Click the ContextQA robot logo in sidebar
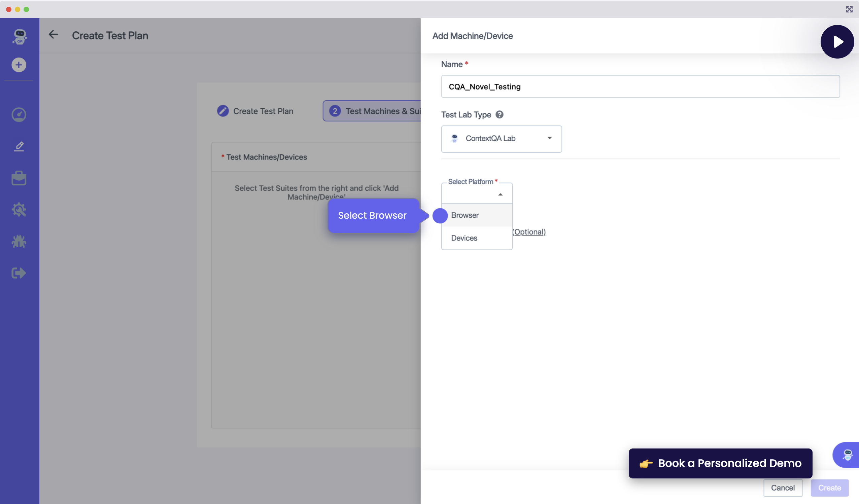The width and height of the screenshot is (859, 504). tap(20, 36)
